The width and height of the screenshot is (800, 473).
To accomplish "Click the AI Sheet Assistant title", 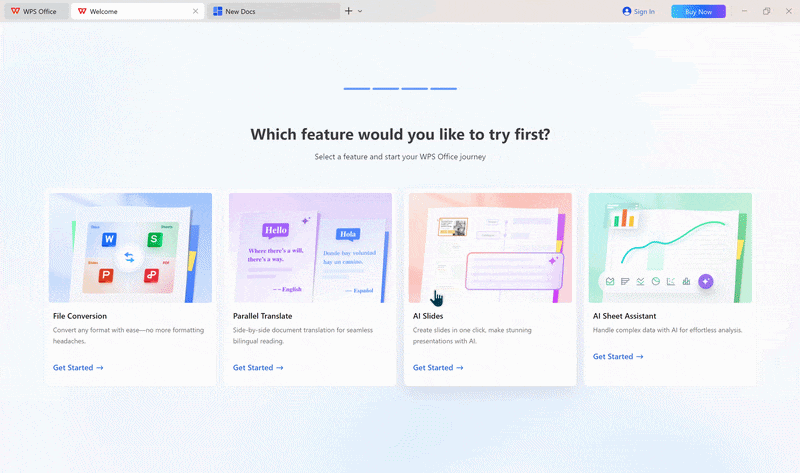I will pyautogui.click(x=624, y=316).
